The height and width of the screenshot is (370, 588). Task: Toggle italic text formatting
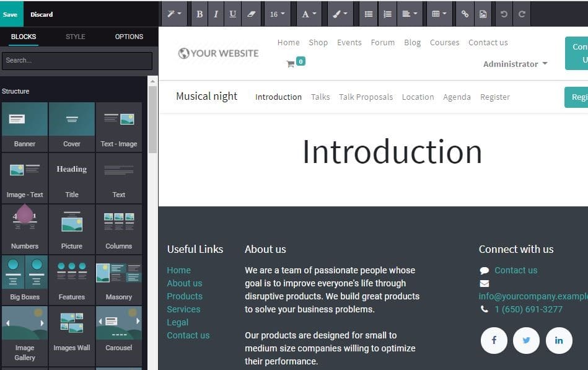point(216,14)
